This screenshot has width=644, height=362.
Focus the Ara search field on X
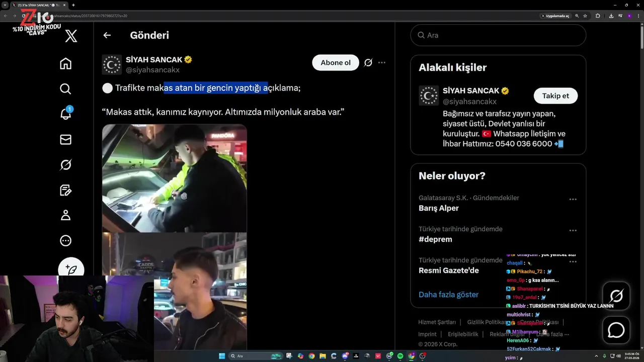coord(498,35)
